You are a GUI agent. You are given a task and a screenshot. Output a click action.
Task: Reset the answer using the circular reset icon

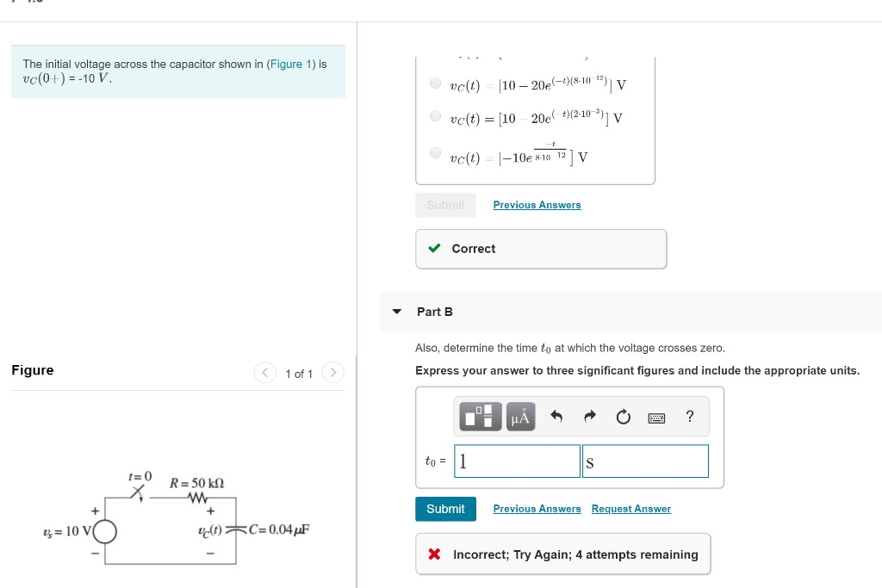pyautogui.click(x=623, y=417)
